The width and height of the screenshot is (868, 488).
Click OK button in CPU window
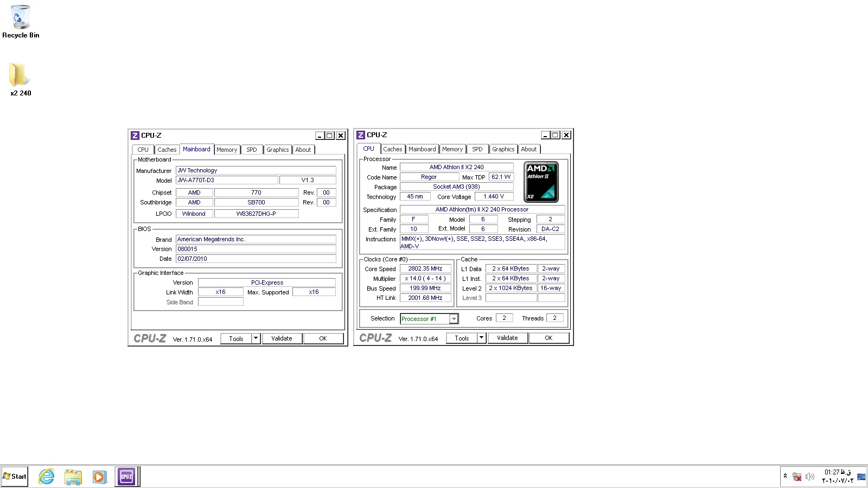[x=549, y=338]
